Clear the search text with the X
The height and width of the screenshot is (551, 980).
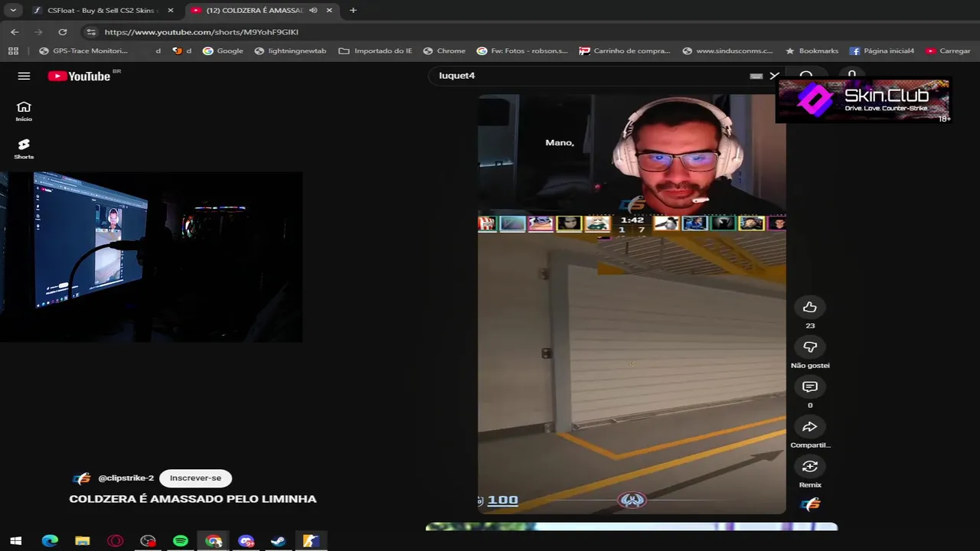pyautogui.click(x=774, y=76)
